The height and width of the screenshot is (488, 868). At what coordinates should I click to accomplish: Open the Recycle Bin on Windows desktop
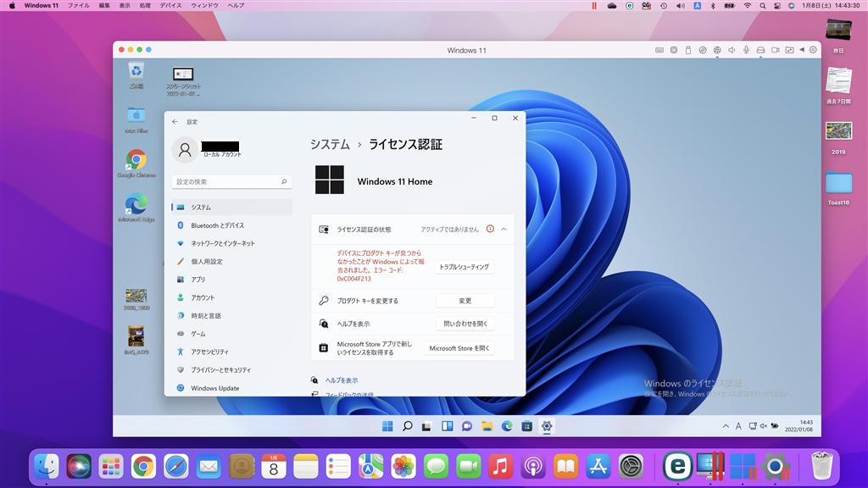click(136, 75)
